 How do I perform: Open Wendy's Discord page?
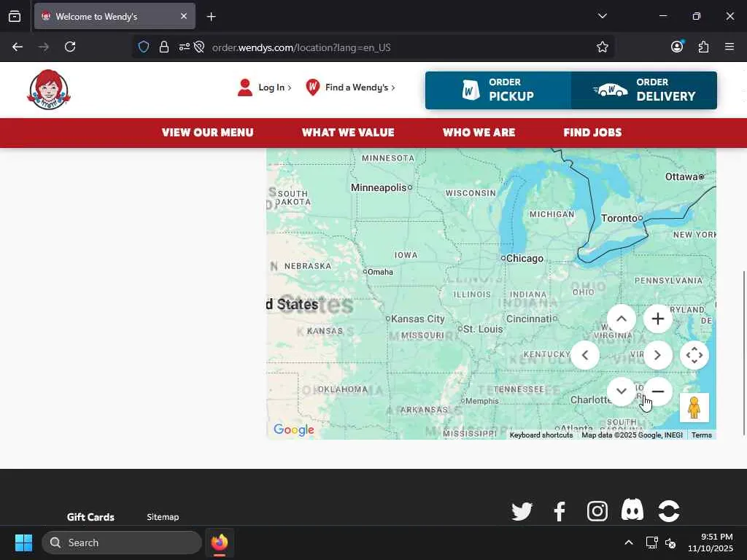point(632,510)
